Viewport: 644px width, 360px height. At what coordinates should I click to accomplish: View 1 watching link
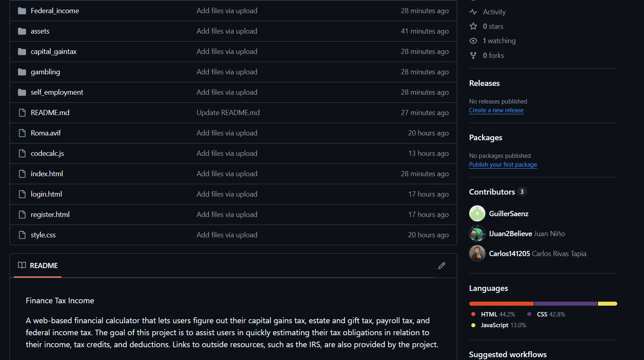[x=499, y=41]
